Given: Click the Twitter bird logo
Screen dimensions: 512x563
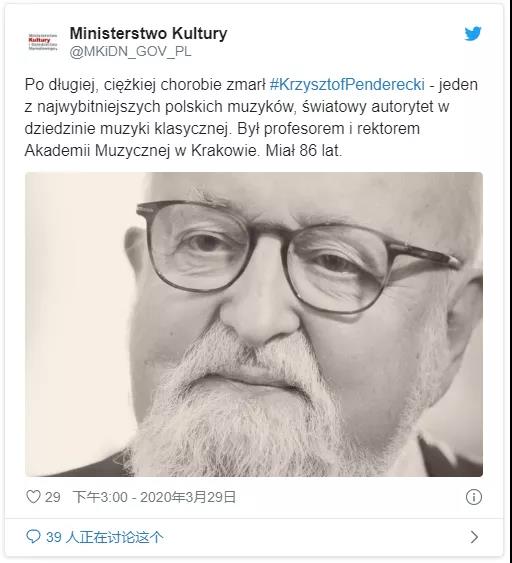Looking at the screenshot, I should pos(473,34).
